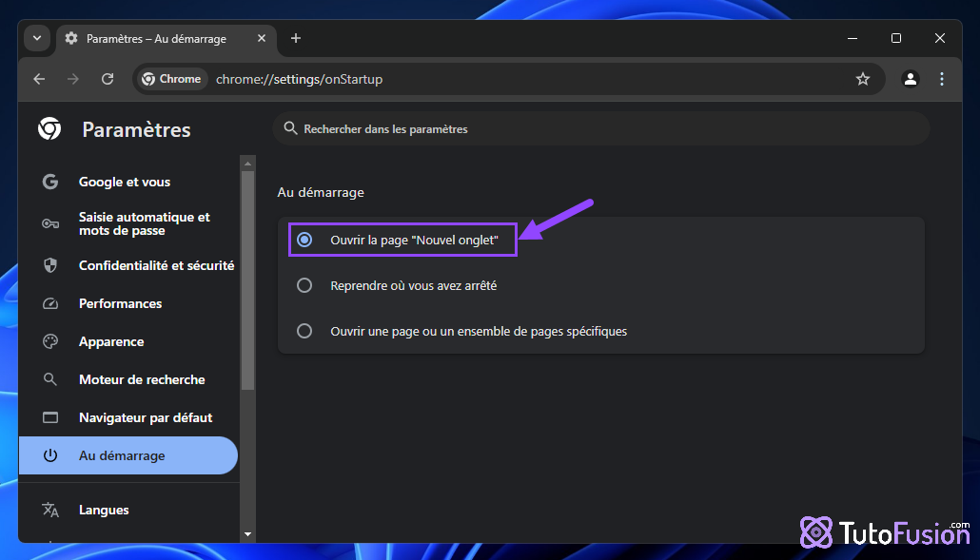980x560 pixels.
Task: Open the tab search dropdown chevron
Action: (x=37, y=38)
